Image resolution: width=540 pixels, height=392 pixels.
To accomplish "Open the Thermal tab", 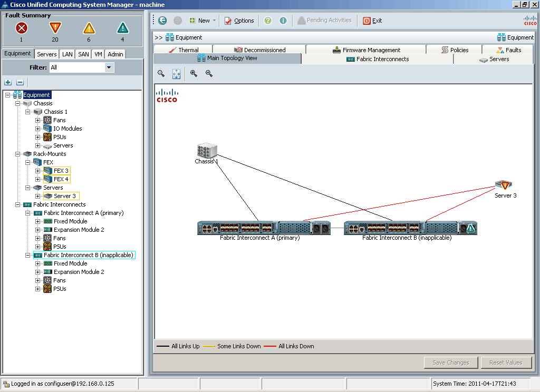I will pos(183,50).
